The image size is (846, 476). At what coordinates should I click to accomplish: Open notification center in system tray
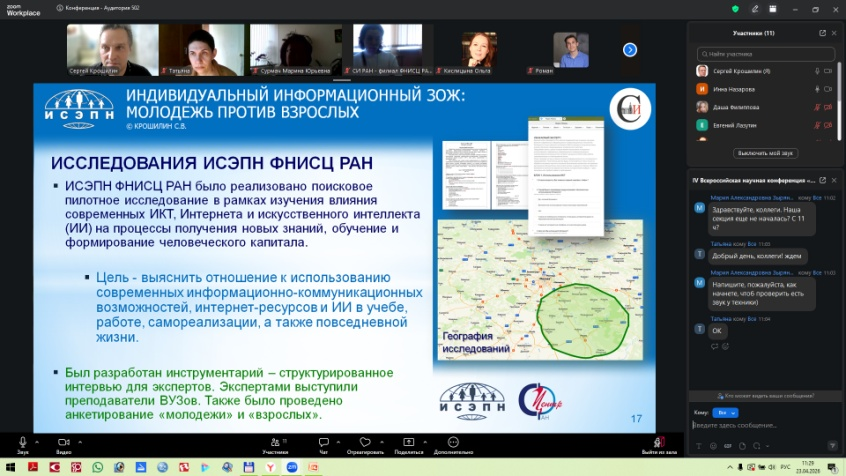pos(833,467)
